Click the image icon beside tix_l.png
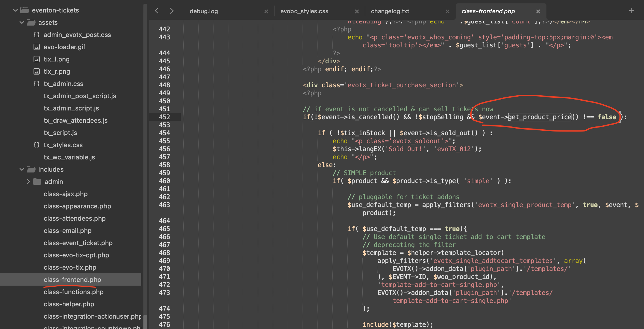Viewport: 644px width, 329px height. (37, 59)
